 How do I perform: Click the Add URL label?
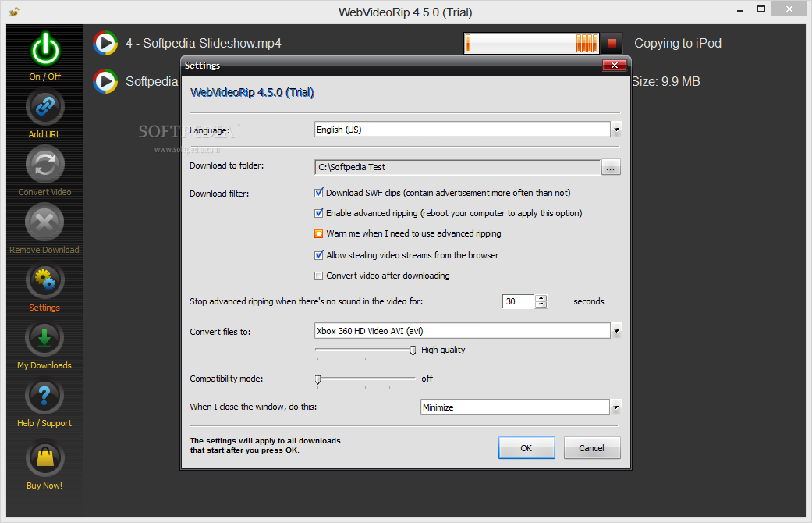click(44, 134)
